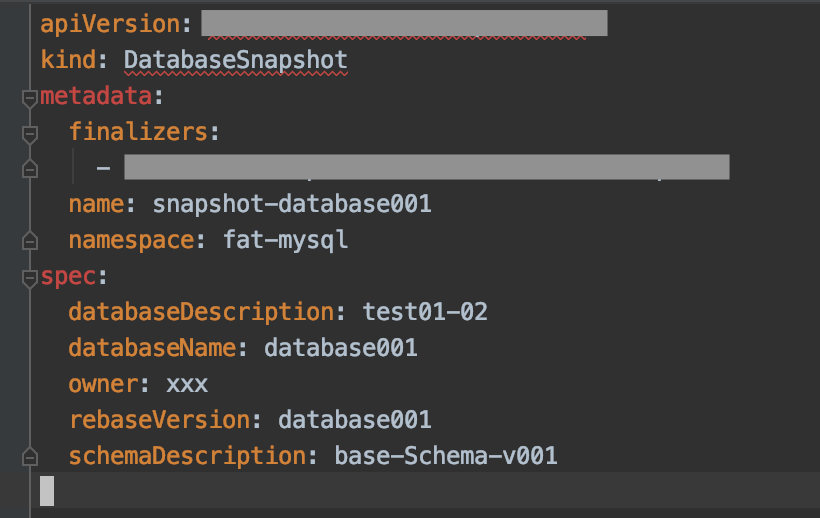This screenshot has height=518, width=820.
Task: Click the metadata key text
Action: click(96, 96)
